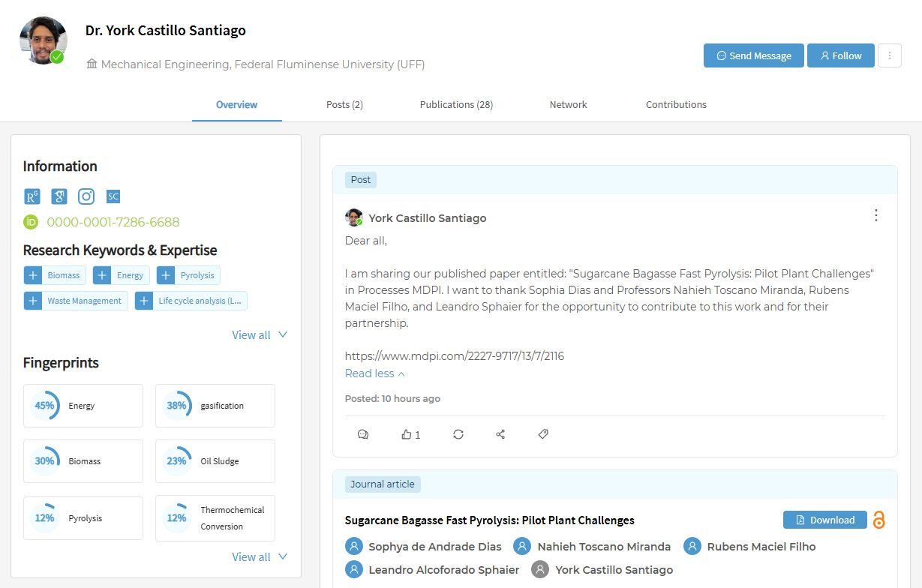Image resolution: width=922 pixels, height=588 pixels.
Task: Expand View all under Research Keywords
Action: click(x=260, y=335)
